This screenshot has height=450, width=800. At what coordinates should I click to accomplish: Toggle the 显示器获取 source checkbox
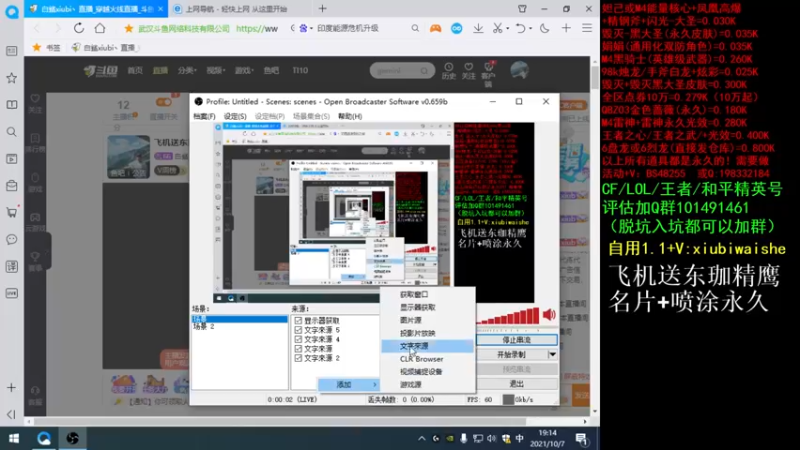(x=298, y=321)
